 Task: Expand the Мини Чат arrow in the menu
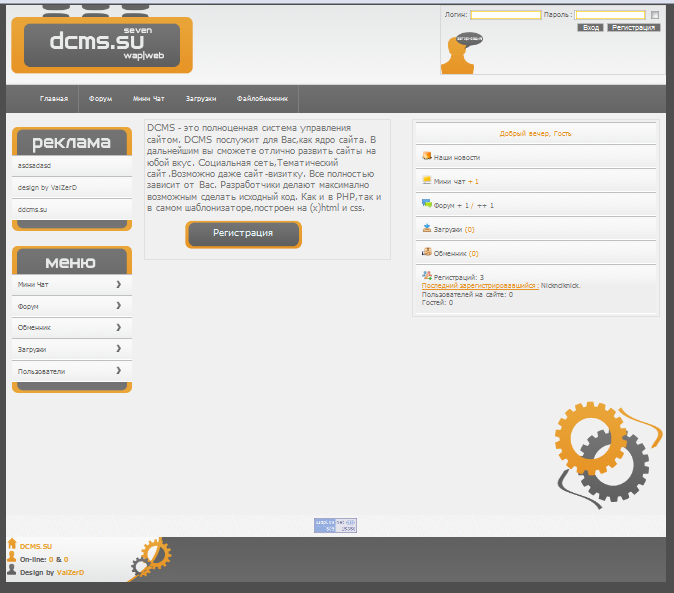click(x=119, y=284)
